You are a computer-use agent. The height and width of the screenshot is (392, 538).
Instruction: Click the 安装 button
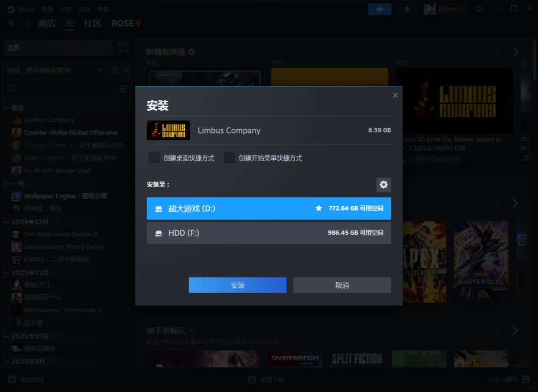(237, 285)
